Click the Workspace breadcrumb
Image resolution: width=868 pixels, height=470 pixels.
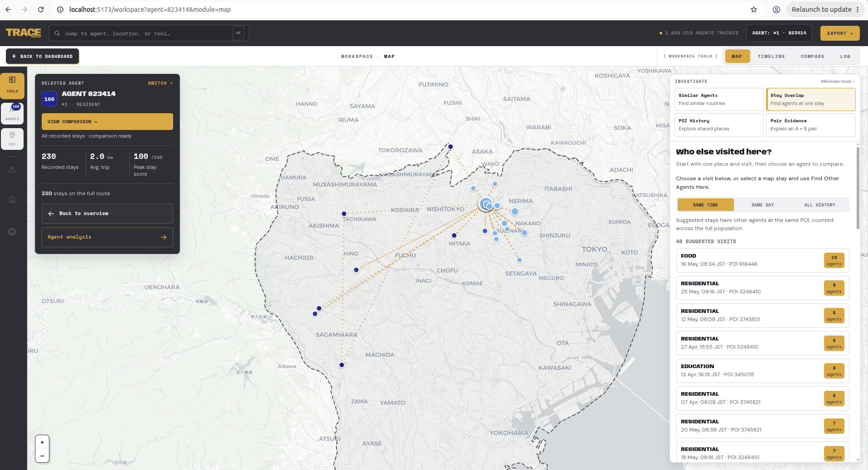click(357, 57)
